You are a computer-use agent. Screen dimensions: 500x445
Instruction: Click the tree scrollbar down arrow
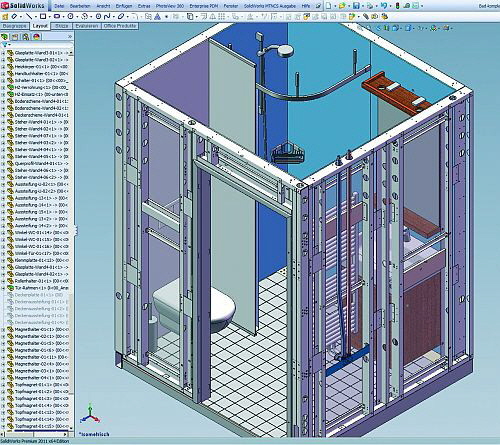(x=71, y=428)
